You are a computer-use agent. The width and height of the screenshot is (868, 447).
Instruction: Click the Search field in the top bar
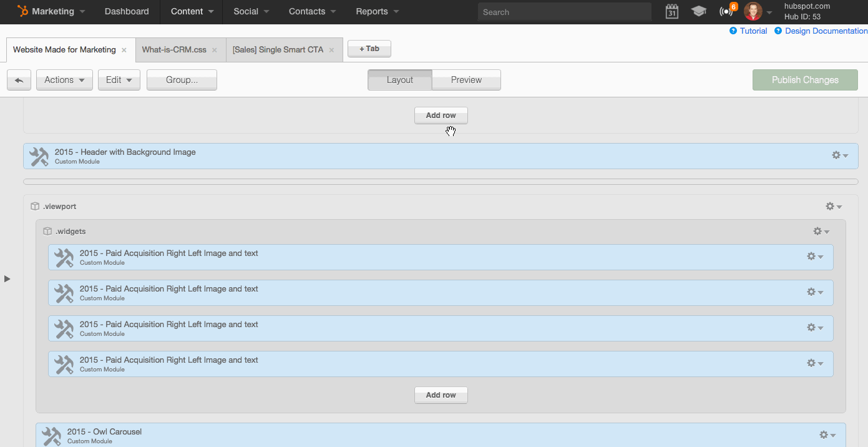(563, 11)
